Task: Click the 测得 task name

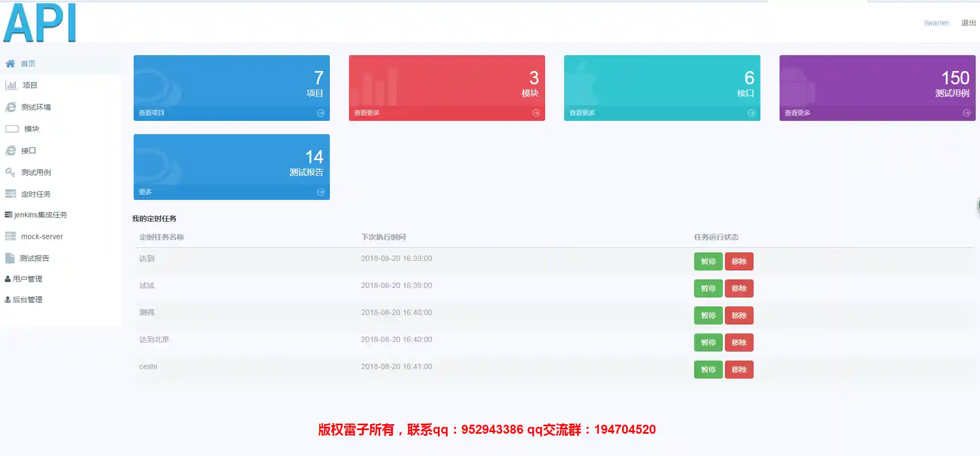Action: 147,312
